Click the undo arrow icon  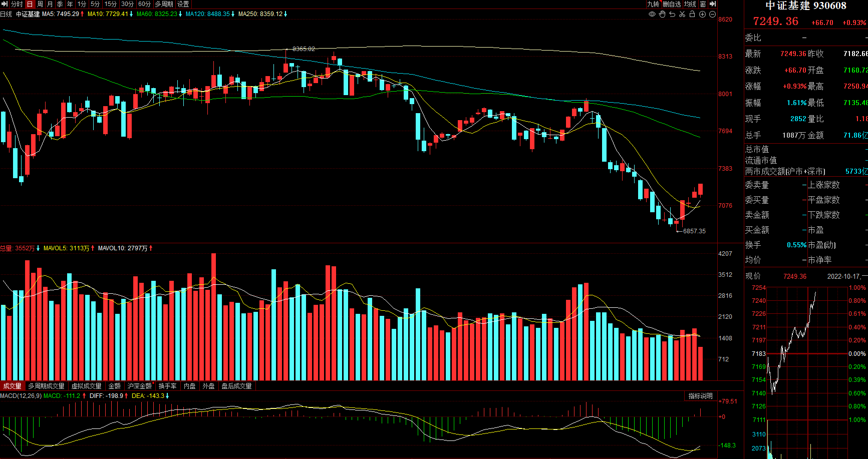point(672,14)
